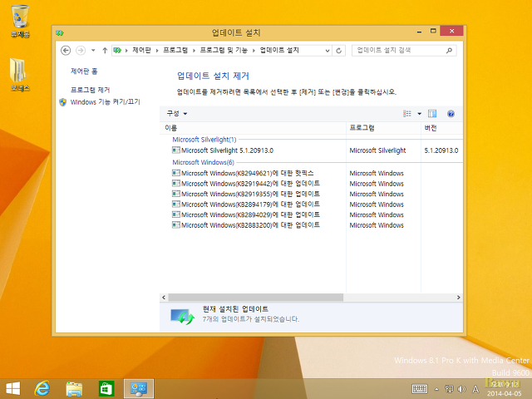Image resolution: width=532 pixels, height=399 pixels.
Task: Sort by the 버전 column header
Action: 441,128
